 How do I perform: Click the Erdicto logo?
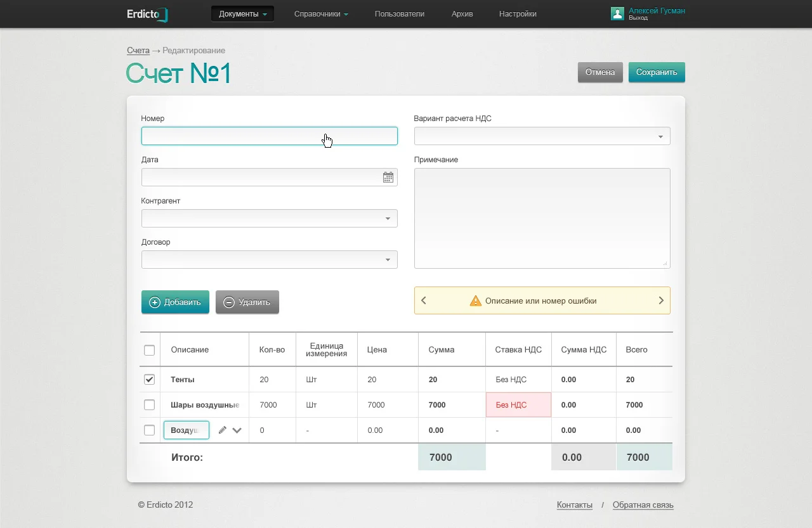coord(147,14)
